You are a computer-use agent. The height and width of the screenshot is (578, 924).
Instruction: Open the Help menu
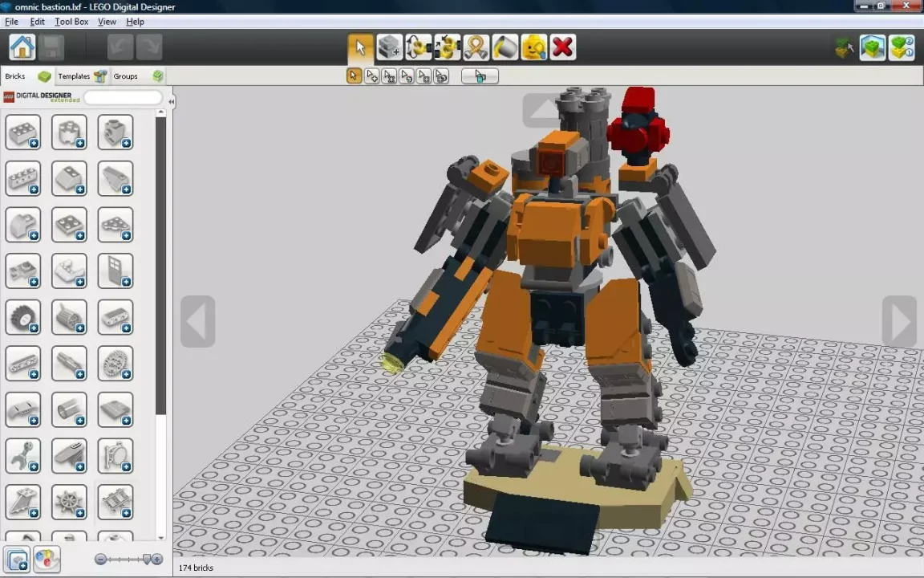pos(135,22)
